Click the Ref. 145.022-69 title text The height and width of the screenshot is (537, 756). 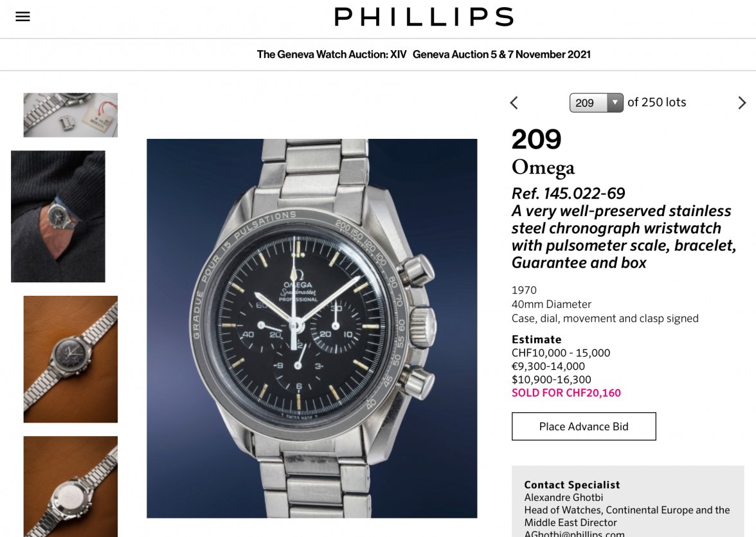coord(568,194)
